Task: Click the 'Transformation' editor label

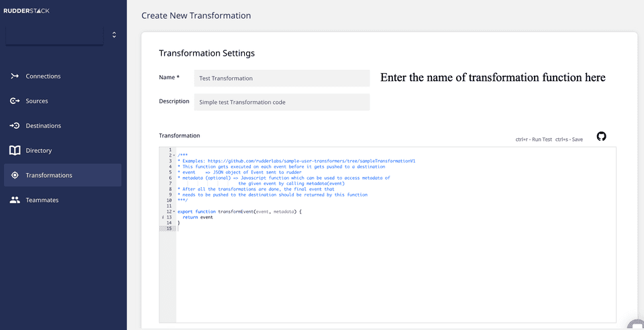Action: pyautogui.click(x=180, y=135)
